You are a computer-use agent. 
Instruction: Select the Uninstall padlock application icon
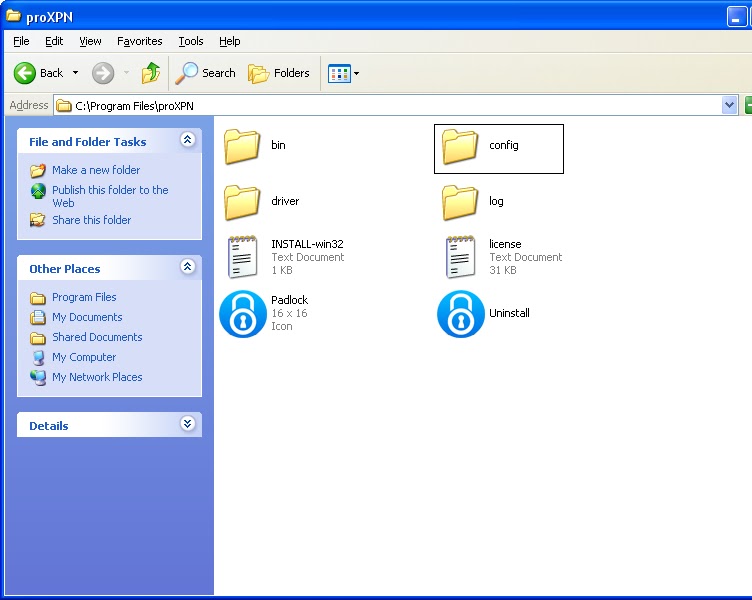460,314
